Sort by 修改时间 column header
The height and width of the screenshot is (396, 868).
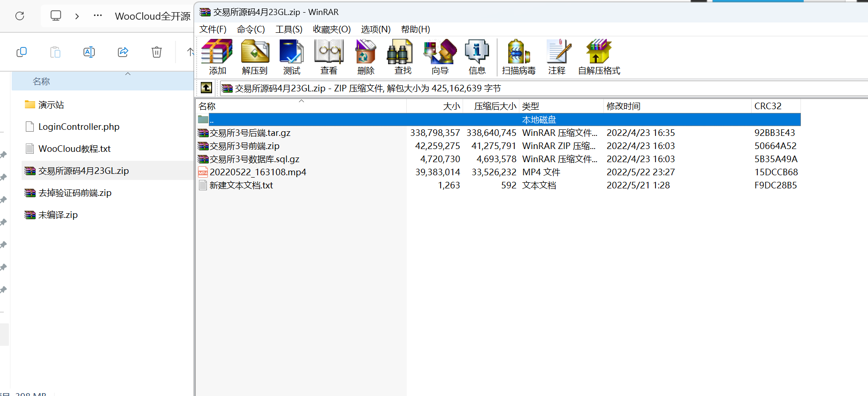(678, 106)
